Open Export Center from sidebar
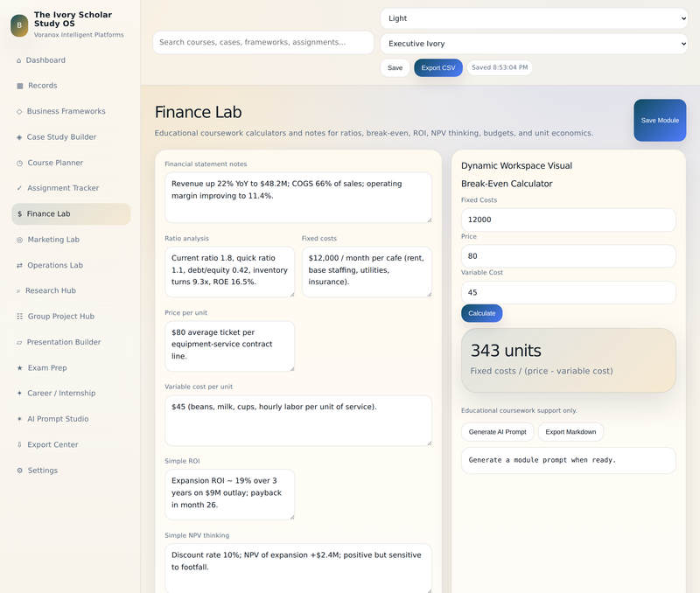 pyautogui.click(x=71, y=445)
